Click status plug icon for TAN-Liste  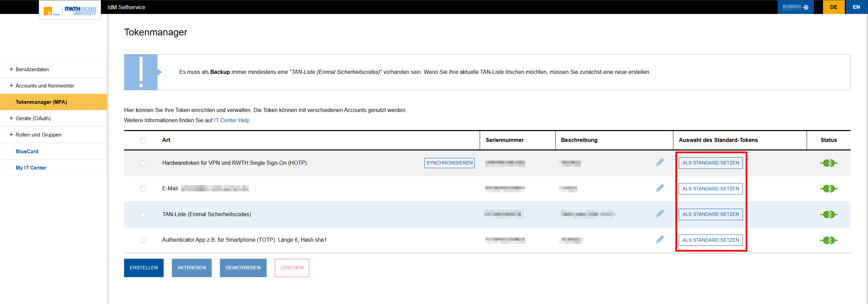[828, 214]
